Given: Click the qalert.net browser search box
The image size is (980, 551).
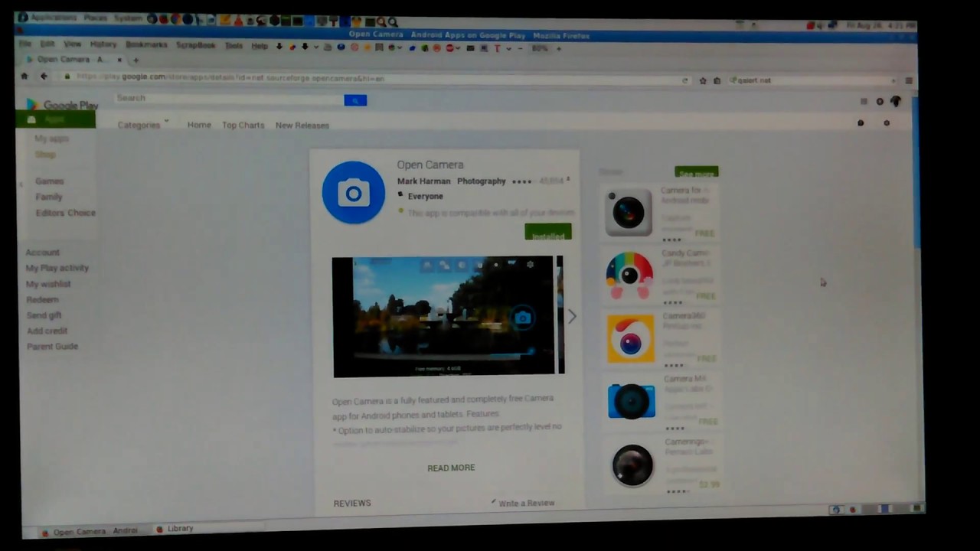Looking at the screenshot, I should 812,80.
